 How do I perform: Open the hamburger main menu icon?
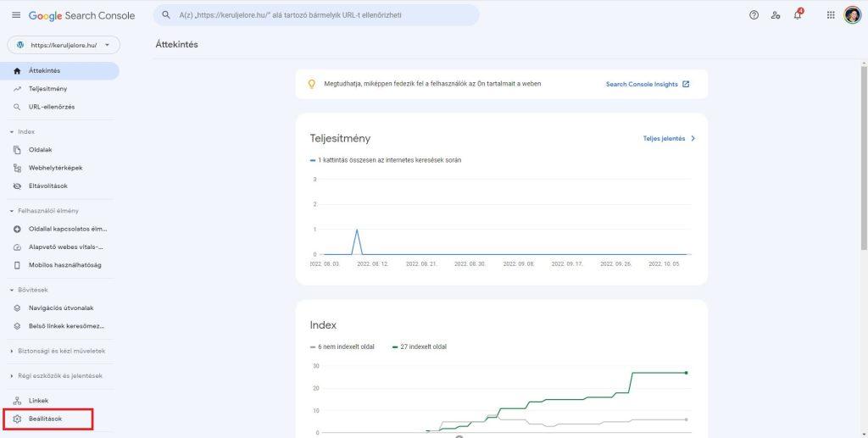coord(16,15)
